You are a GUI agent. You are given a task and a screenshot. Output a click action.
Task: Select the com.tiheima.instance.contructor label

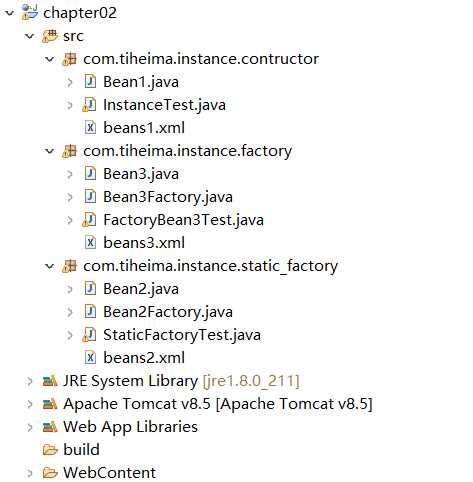coord(201,59)
